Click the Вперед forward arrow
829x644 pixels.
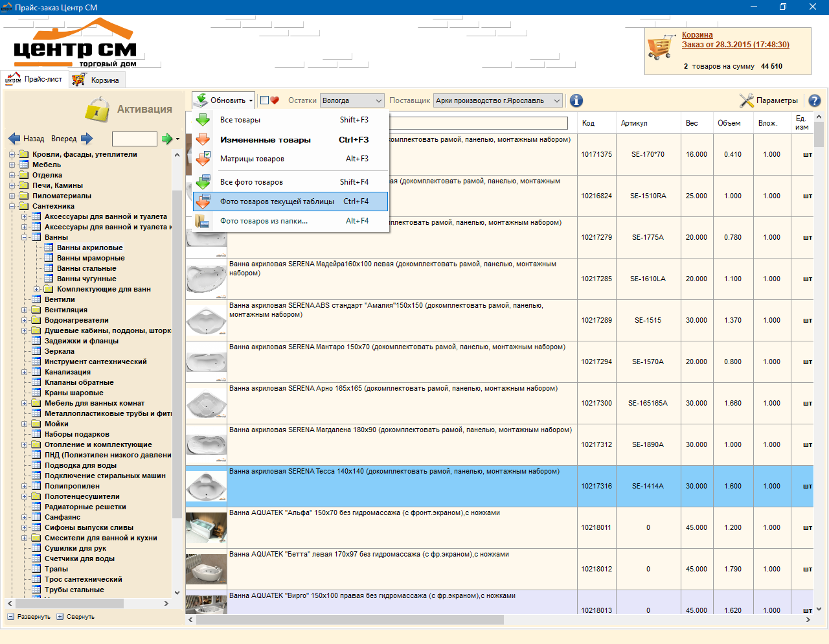tap(87, 138)
